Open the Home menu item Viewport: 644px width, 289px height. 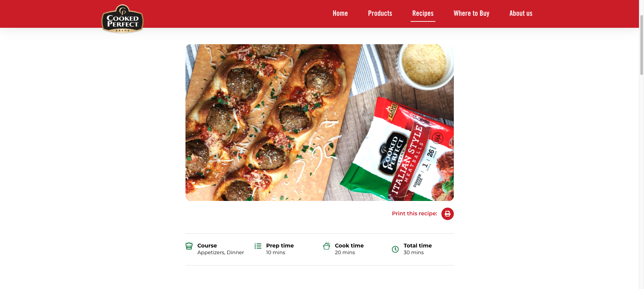[x=340, y=13]
